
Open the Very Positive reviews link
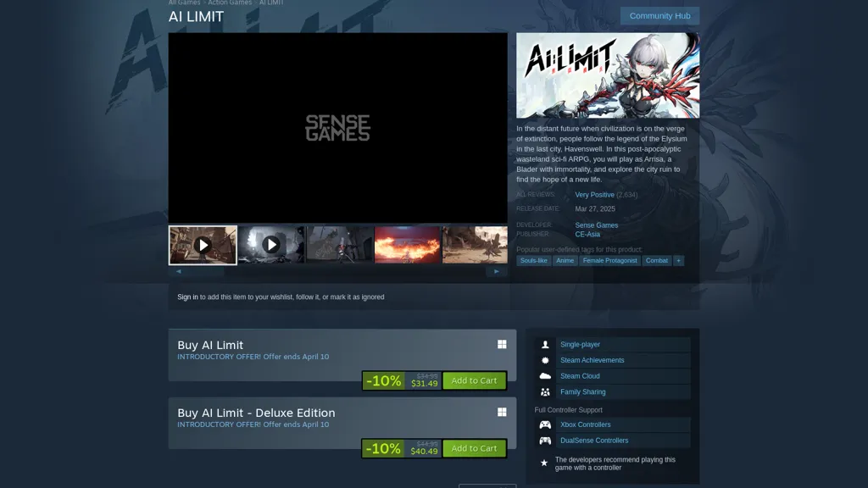point(594,195)
